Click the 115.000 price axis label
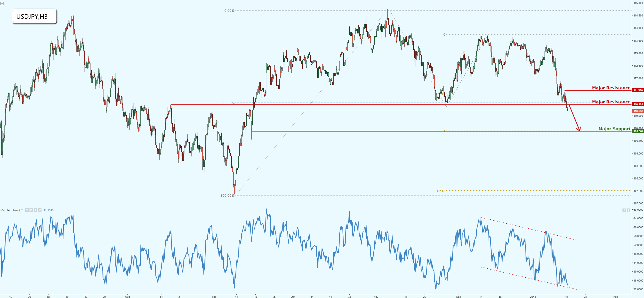The height and width of the screenshot is (298, 644). click(x=638, y=3)
